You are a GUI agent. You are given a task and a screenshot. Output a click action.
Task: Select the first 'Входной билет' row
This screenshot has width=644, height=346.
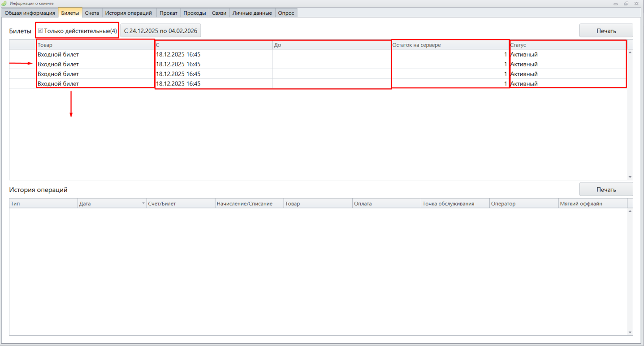95,55
